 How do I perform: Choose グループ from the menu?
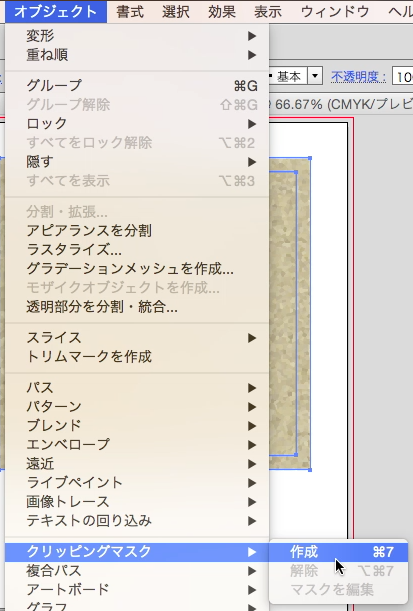coord(137,85)
